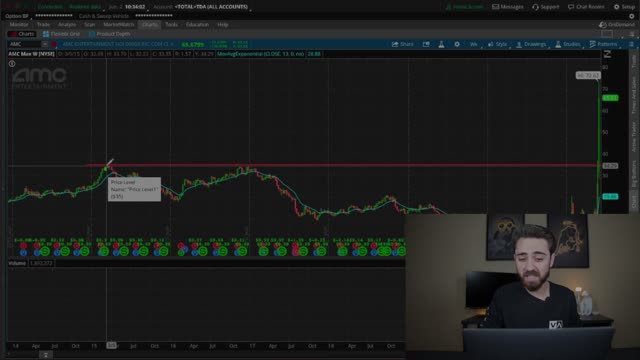This screenshot has width=640, height=360.
Task: Click the detach chart window icon
Action: (426, 44)
